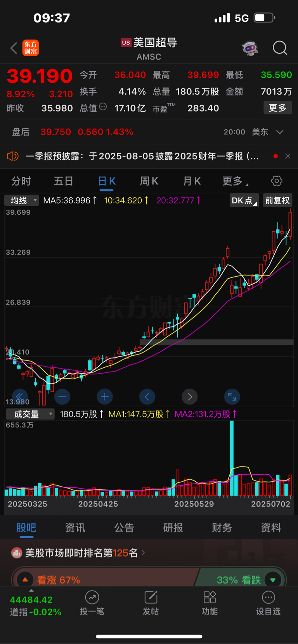Tap the 美国超导 stock title

tap(155, 43)
